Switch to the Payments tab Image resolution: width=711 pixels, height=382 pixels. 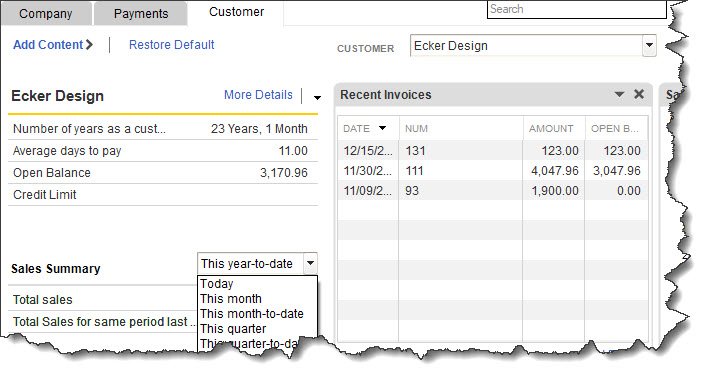[x=141, y=14]
